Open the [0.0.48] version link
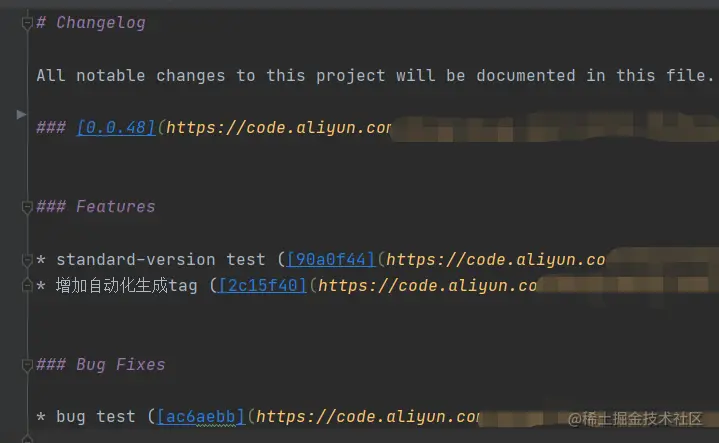The width and height of the screenshot is (719, 443). [x=116, y=127]
